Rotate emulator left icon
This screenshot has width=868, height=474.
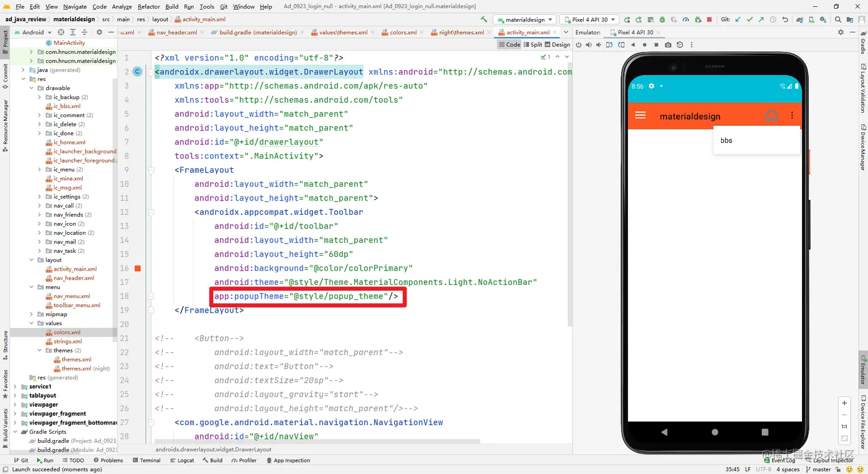(x=609, y=45)
